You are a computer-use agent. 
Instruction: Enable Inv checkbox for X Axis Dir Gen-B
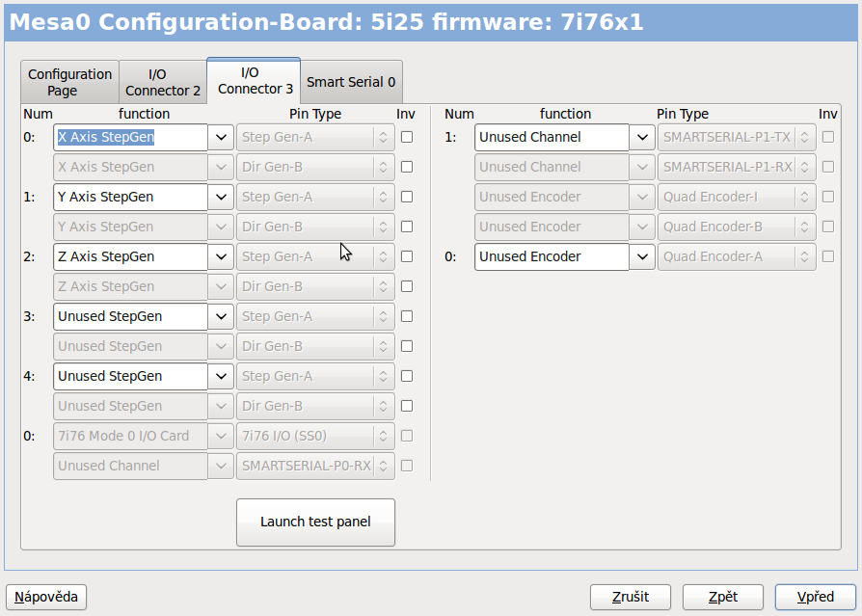(x=407, y=168)
